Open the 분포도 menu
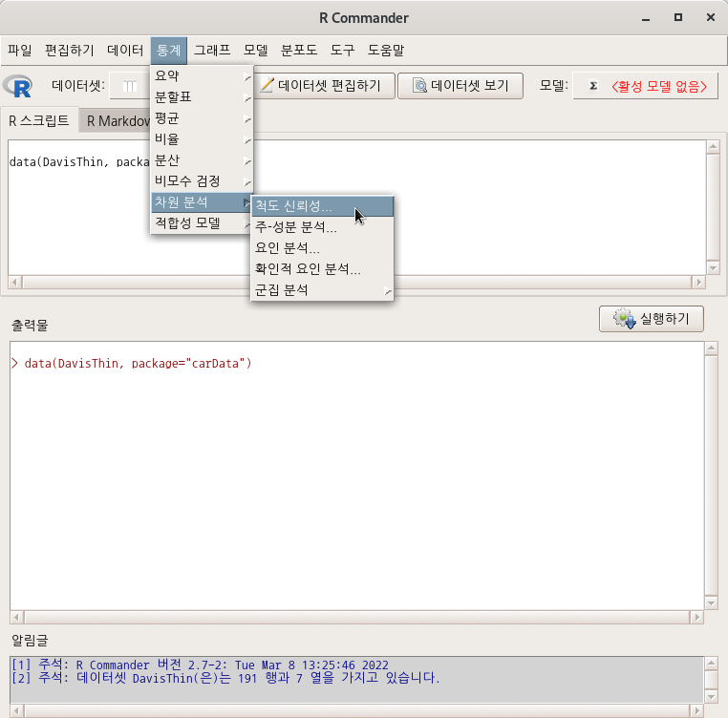This screenshot has width=728, height=718. click(x=299, y=50)
